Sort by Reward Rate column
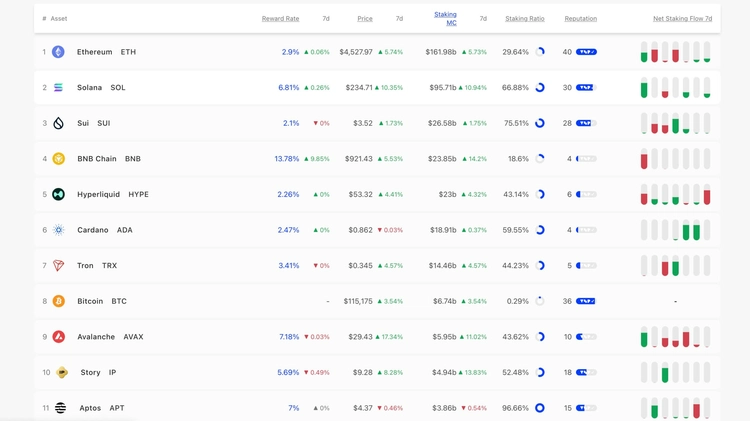 280,19
